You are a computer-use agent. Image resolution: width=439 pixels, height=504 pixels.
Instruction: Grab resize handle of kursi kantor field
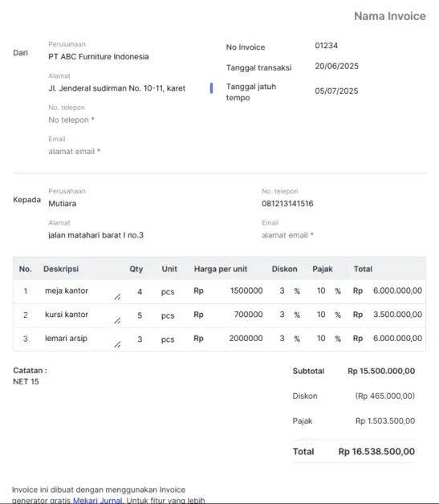click(117, 321)
